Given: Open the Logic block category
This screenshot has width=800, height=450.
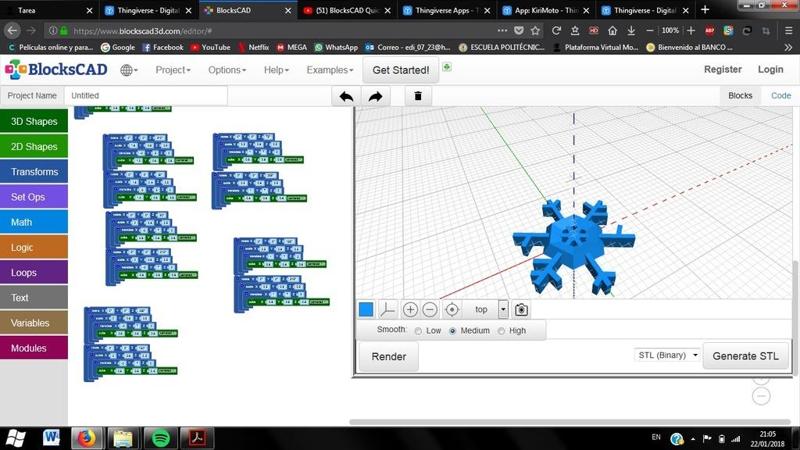Looking at the screenshot, I should pyautogui.click(x=34, y=247).
